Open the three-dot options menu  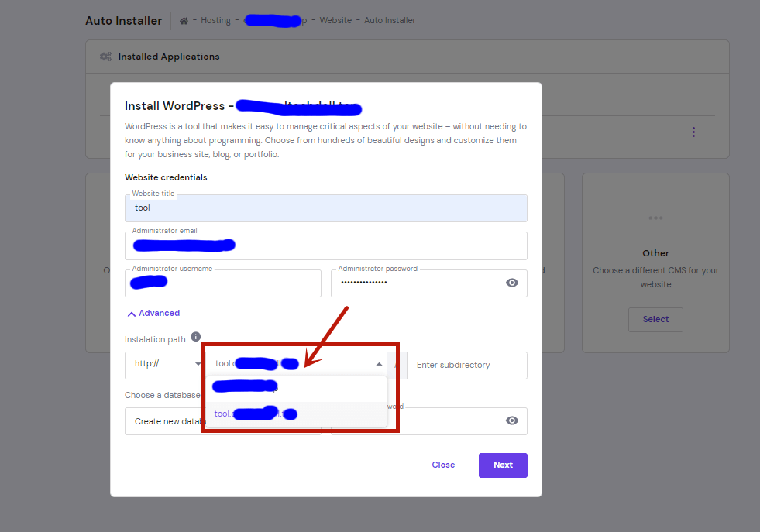click(693, 132)
